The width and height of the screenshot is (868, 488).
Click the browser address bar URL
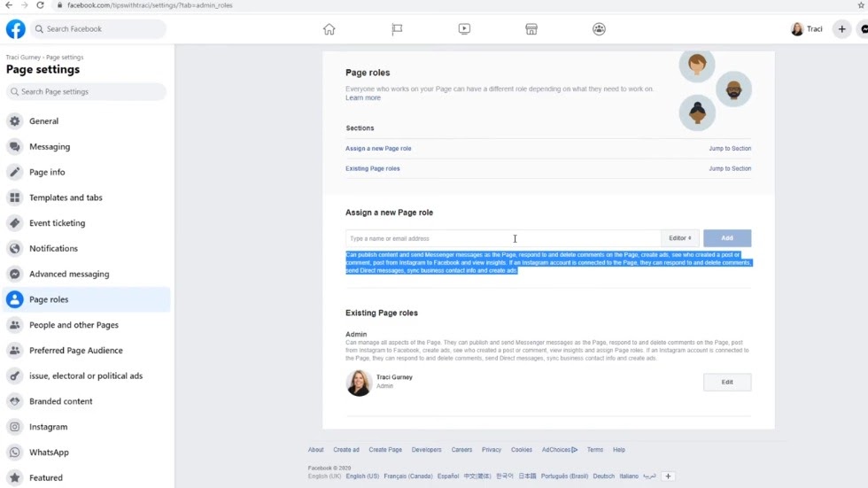pyautogui.click(x=150, y=5)
